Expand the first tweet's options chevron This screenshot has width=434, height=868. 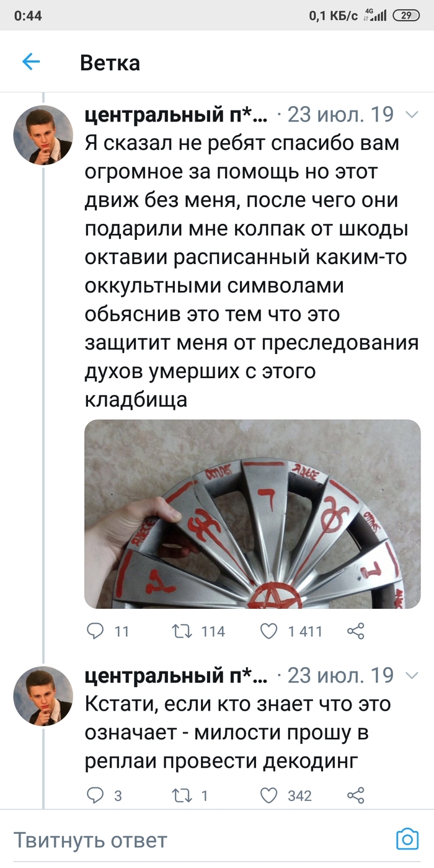coord(412,115)
